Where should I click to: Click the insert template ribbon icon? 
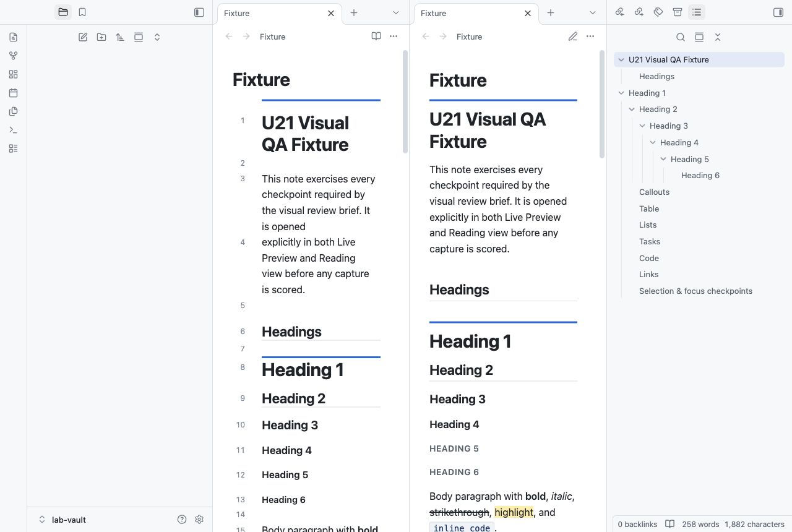pyautogui.click(x=14, y=111)
